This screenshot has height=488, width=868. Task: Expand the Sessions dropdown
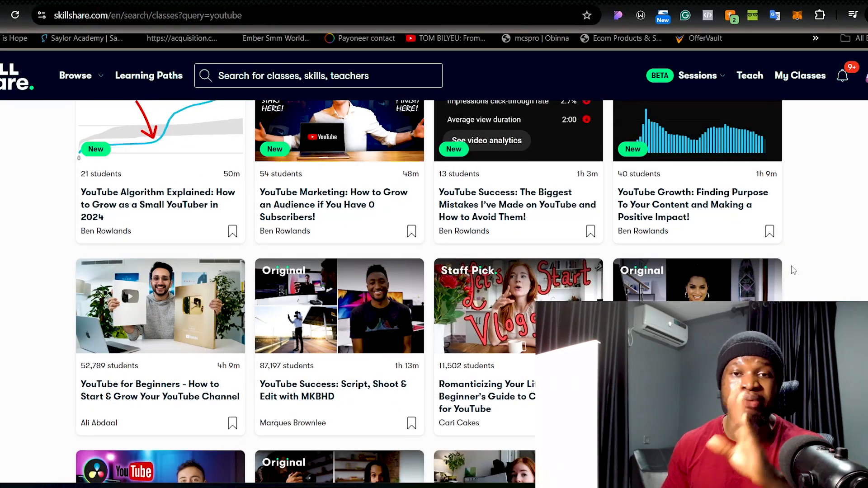[702, 75]
